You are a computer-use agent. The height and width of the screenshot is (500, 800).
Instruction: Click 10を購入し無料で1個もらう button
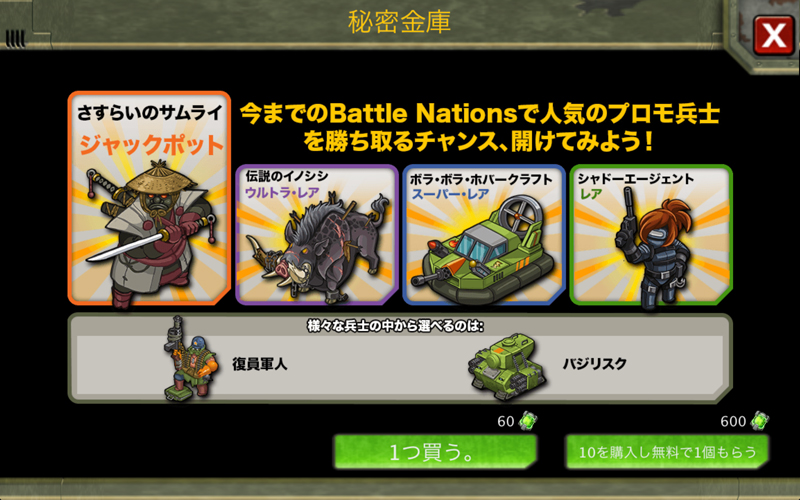[667, 452]
